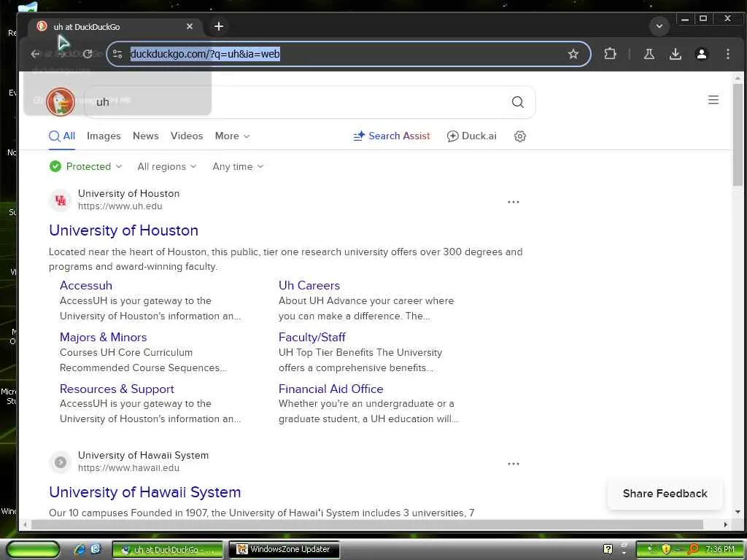Image resolution: width=747 pixels, height=560 pixels.
Task: Open the Downloads icon in toolbar
Action: [x=675, y=54]
